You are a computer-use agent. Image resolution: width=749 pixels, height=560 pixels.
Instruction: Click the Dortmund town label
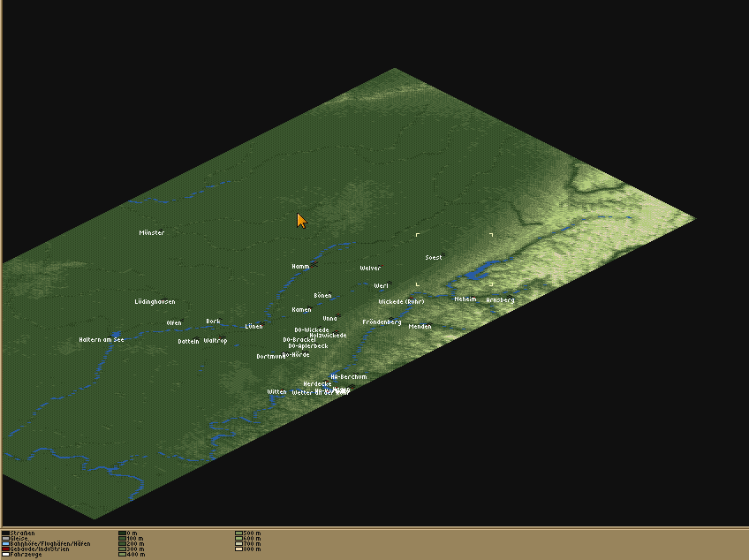[270, 357]
